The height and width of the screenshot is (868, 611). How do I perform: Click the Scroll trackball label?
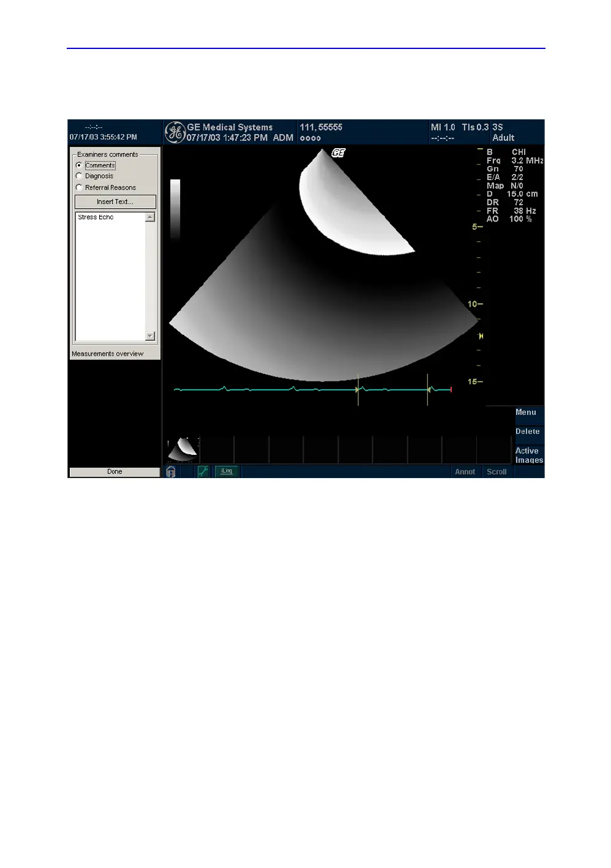(x=497, y=472)
